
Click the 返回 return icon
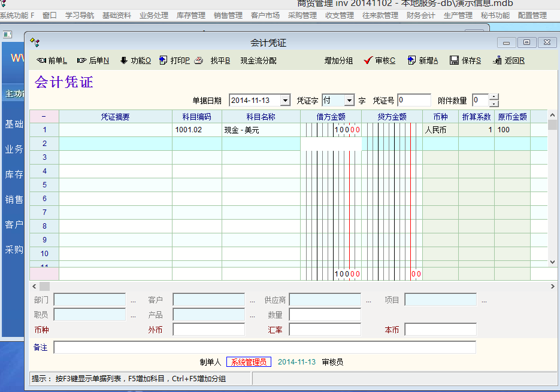coord(497,60)
